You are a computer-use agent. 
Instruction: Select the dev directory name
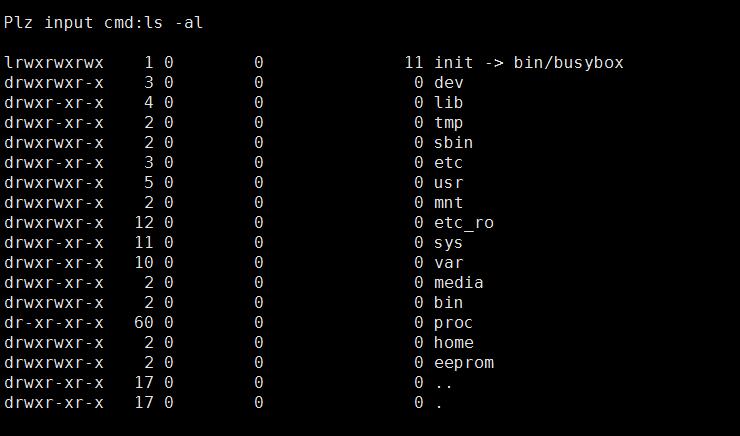tap(448, 83)
